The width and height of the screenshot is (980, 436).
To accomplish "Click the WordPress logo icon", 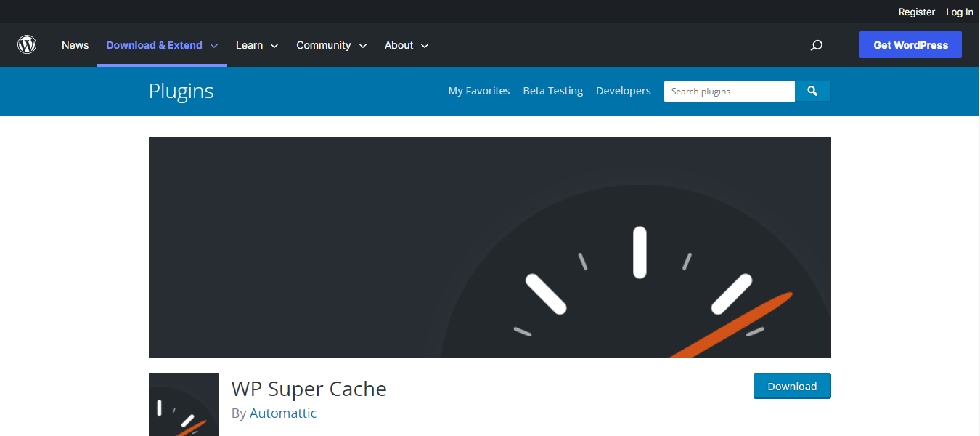I will 27,45.
